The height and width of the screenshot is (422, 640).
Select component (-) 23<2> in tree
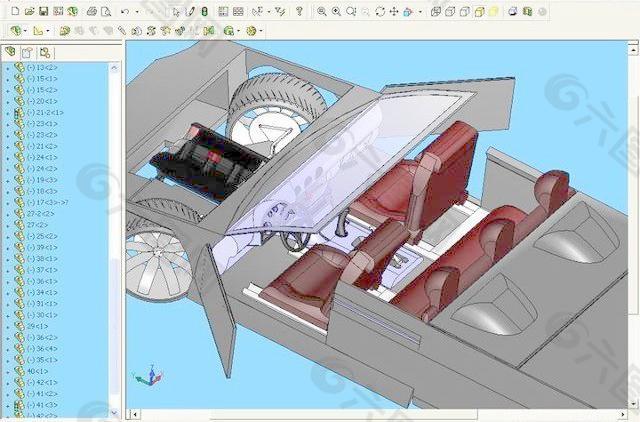coord(42,135)
